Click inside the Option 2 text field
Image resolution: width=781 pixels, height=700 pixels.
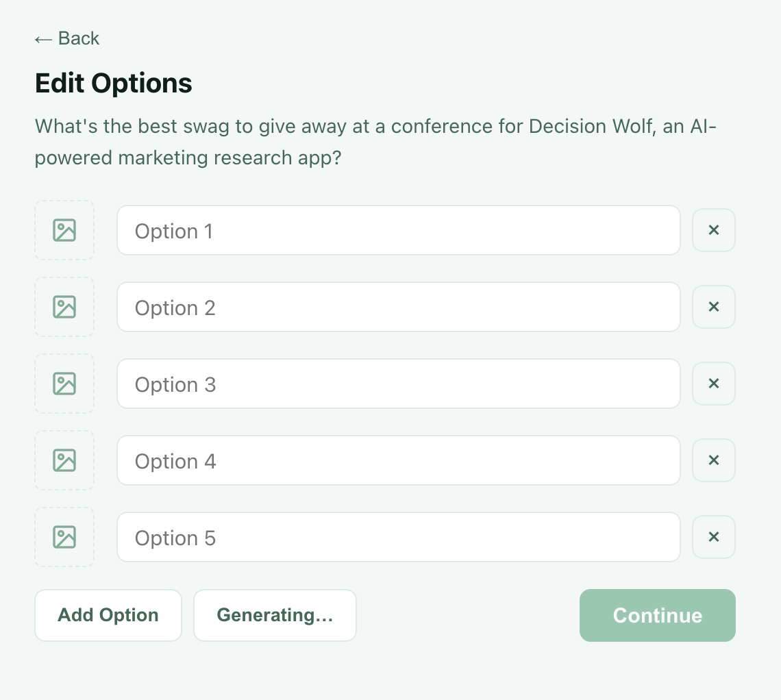[x=399, y=307]
